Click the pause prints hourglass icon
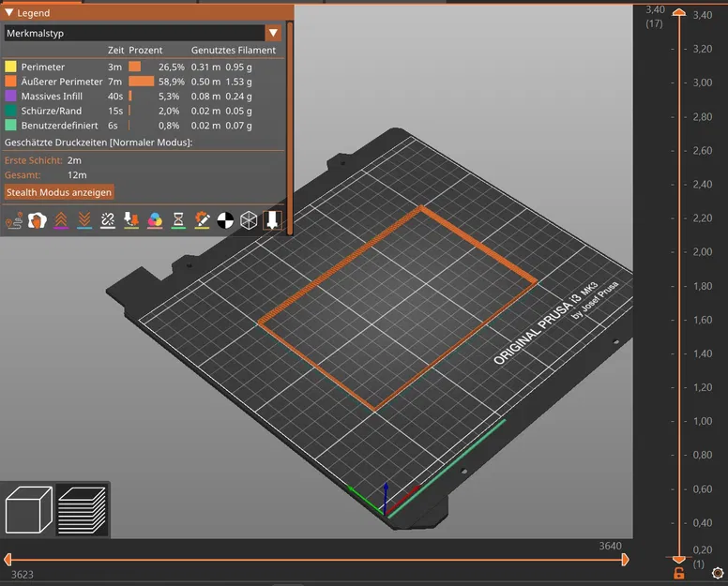This screenshot has height=586, width=728. (x=178, y=220)
